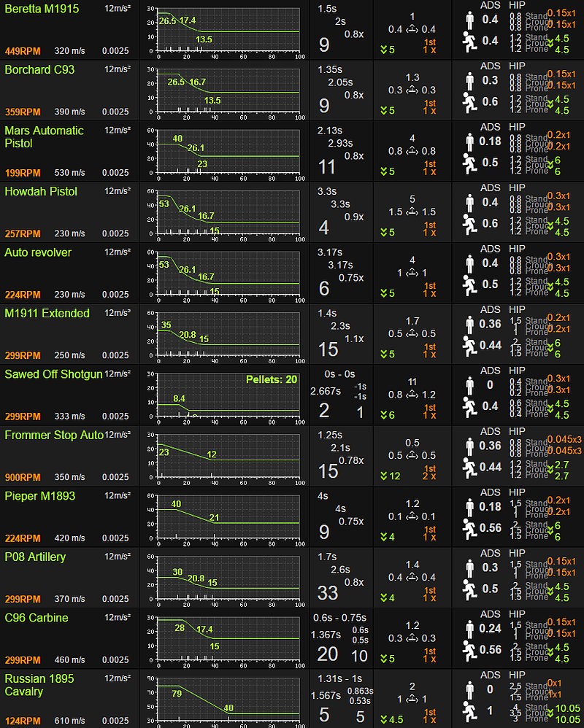Select standing soldier icon in Russian 1895 Cavalry row
Image resolution: width=584 pixels, height=728 pixels.
(469, 689)
